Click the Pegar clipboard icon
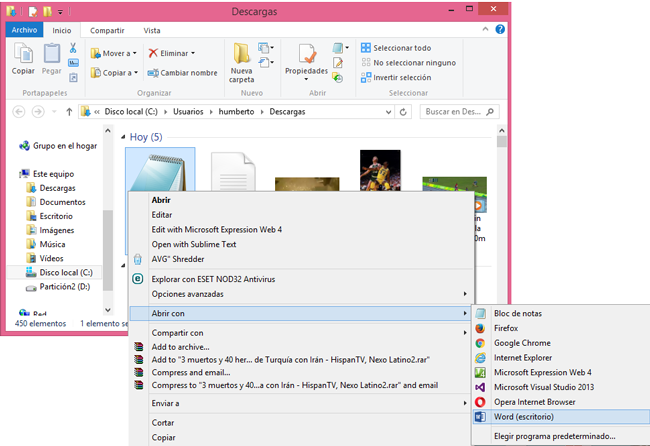 click(52, 54)
